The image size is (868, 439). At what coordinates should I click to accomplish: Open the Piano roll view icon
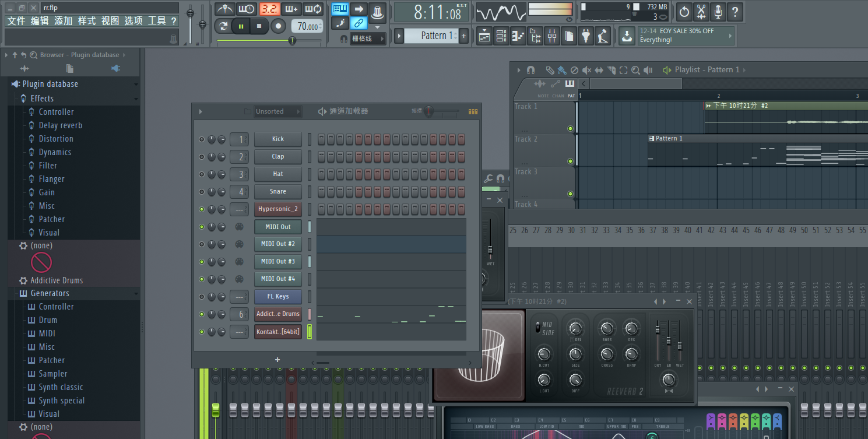click(518, 36)
